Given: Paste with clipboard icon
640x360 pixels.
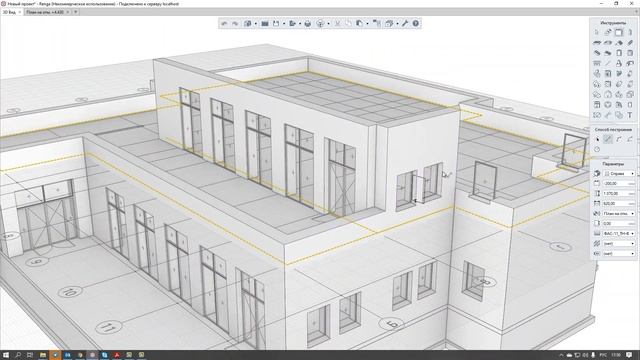Looking at the screenshot, I should pyautogui.click(x=360, y=24).
